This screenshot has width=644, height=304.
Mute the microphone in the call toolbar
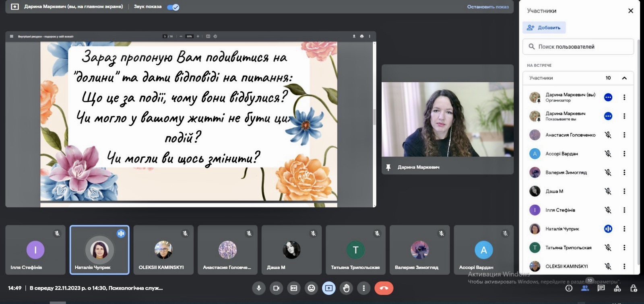[x=259, y=288]
